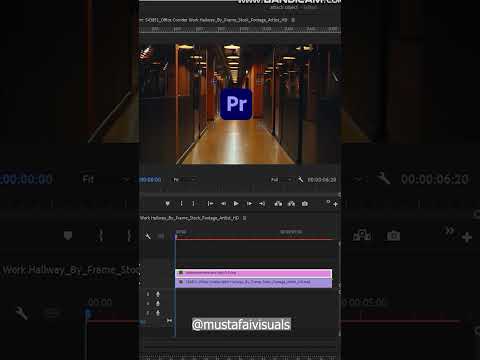
Task: Open timeline display settings wrench
Action: coord(148,236)
